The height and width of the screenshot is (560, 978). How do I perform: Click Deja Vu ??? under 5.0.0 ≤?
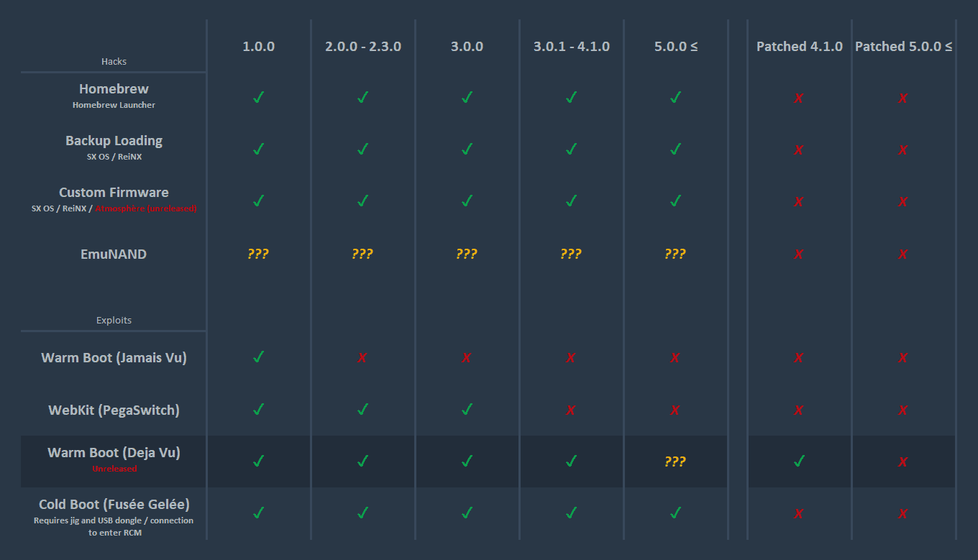(675, 462)
